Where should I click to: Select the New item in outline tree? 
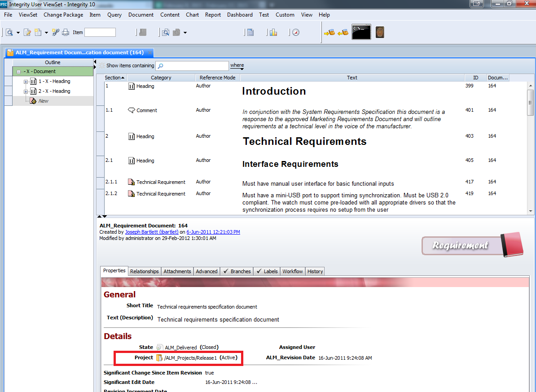tap(44, 101)
